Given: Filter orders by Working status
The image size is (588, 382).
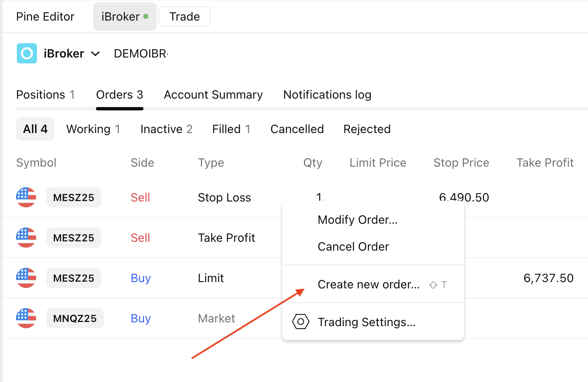Looking at the screenshot, I should pos(93,129).
